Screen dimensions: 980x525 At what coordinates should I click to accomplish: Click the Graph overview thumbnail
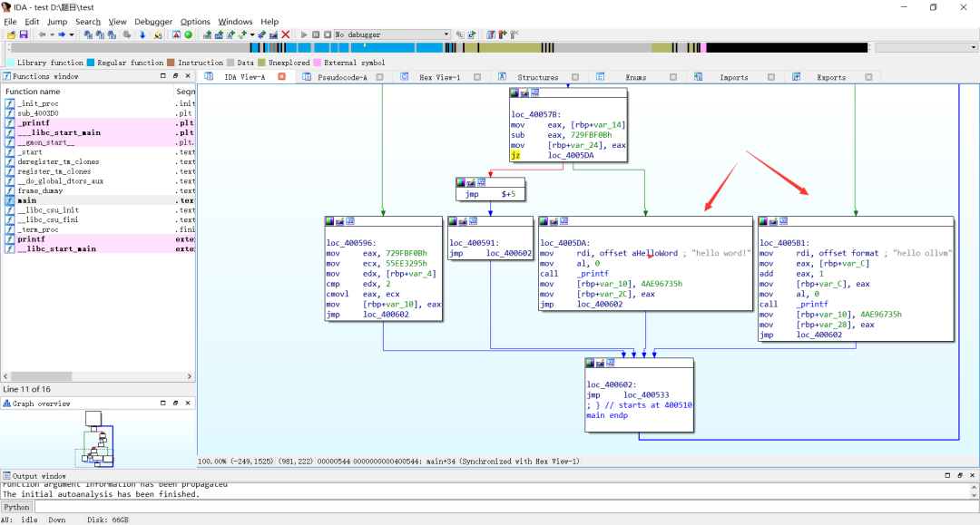98,440
